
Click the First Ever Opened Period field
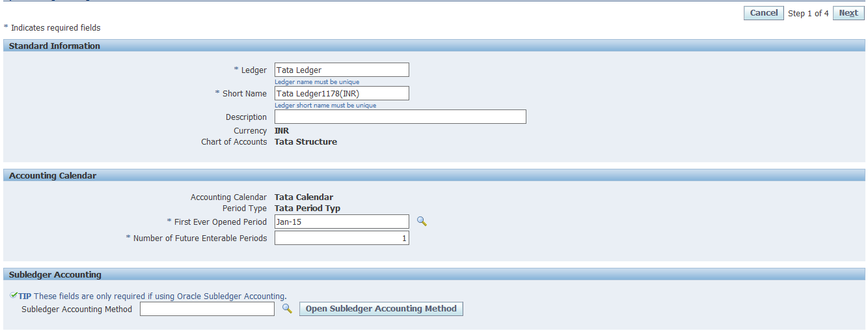coord(342,222)
